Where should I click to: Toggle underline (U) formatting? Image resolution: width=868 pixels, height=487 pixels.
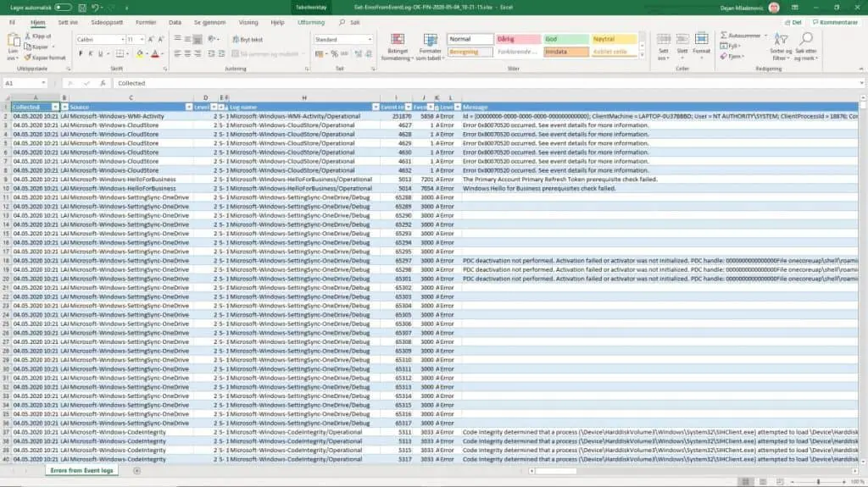click(101, 53)
